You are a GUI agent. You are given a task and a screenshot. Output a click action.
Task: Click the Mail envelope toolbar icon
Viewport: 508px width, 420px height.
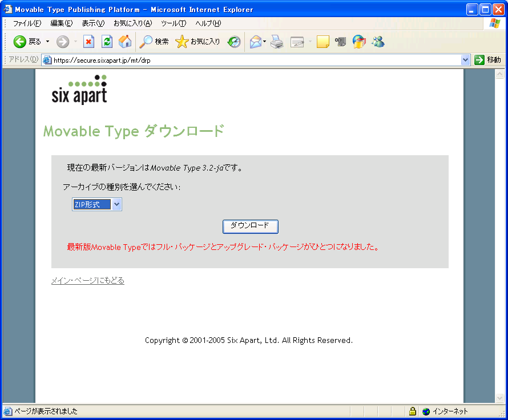click(256, 42)
